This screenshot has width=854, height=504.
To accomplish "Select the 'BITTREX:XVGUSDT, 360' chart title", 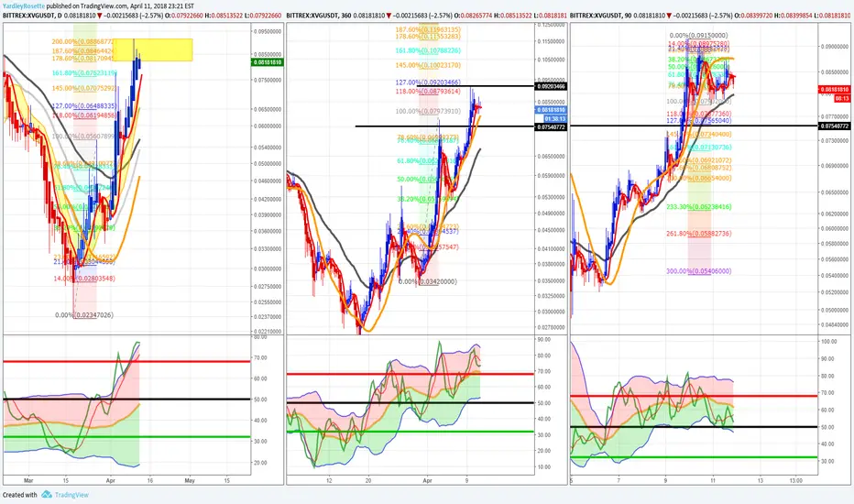I will click(319, 16).
